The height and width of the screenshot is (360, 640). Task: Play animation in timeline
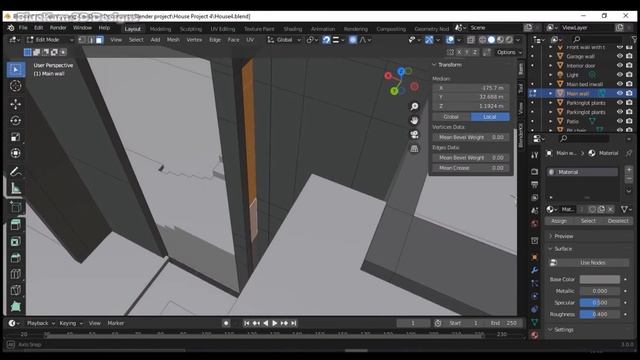(x=275, y=323)
